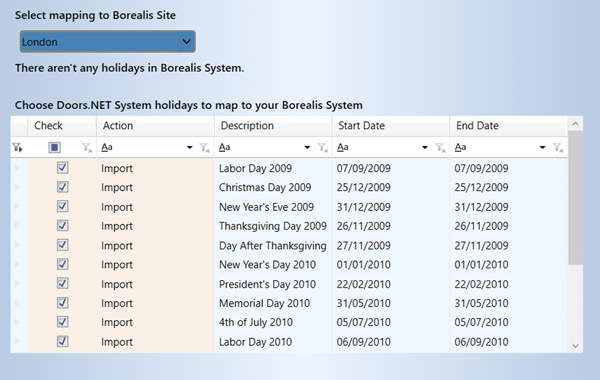Click the filter row funnel icon at far left
Viewport: 600px width, 380px height.
point(17,148)
